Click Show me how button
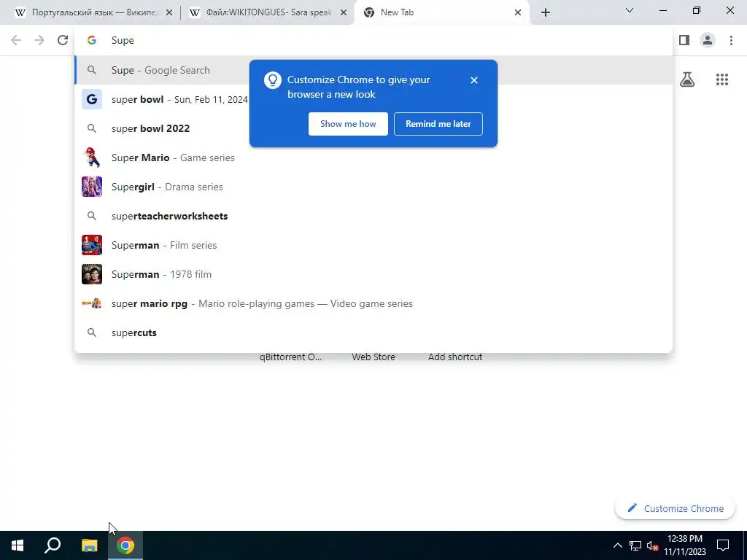This screenshot has height=560, width=747. click(x=348, y=124)
